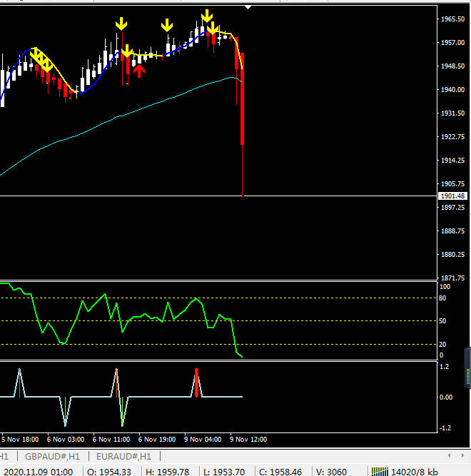Viewport: 471px width, 476px height.
Task: Click the 9 Nov 12:00 time label
Action: pyautogui.click(x=248, y=440)
